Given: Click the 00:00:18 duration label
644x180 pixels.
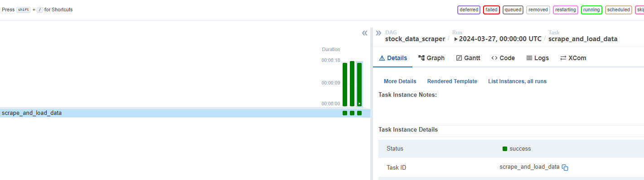Looking at the screenshot, I should point(331,60).
